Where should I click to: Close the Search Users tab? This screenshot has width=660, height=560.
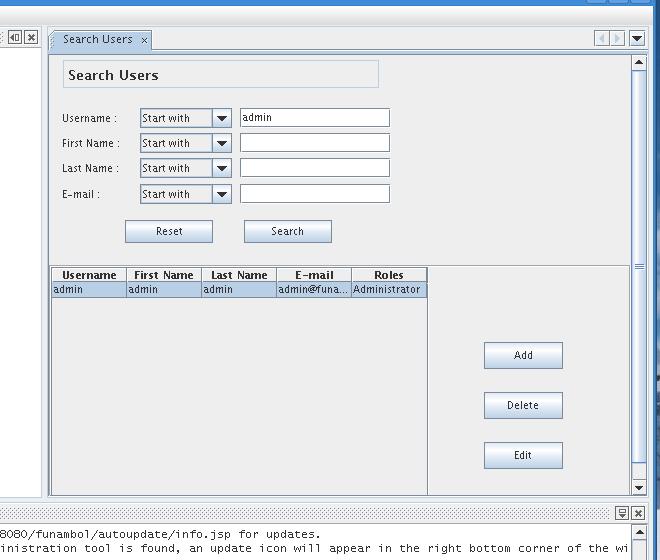[144, 40]
